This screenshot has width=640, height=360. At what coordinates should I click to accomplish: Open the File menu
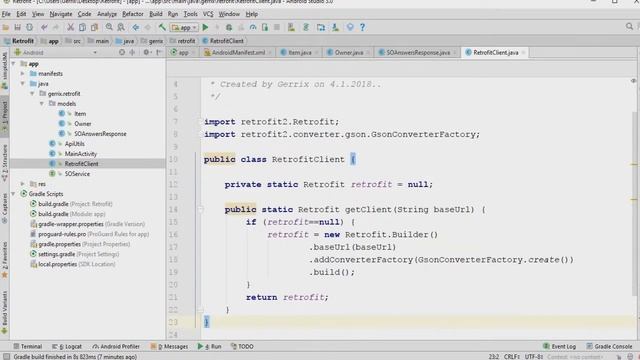pyautogui.click(x=6, y=14)
